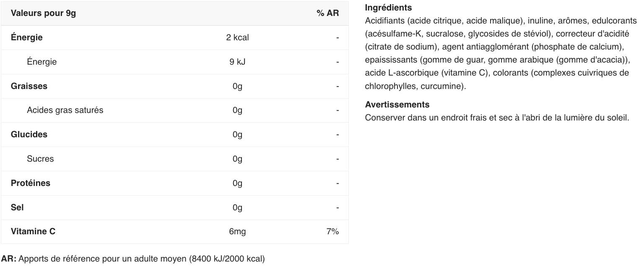Click the "0g" value in the Sel row
Viewport: 644px width, 267px height.
pyautogui.click(x=237, y=207)
